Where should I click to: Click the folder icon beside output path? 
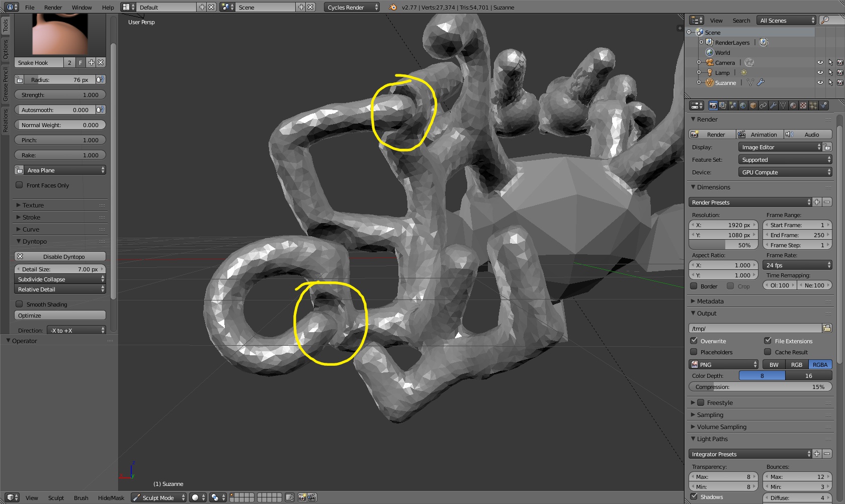click(x=827, y=328)
